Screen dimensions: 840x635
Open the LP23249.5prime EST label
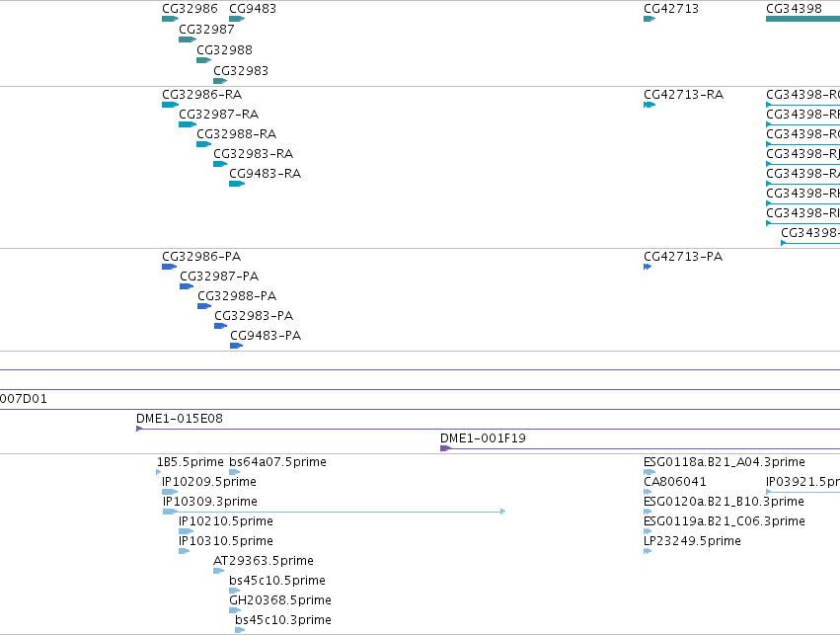pyautogui.click(x=692, y=540)
